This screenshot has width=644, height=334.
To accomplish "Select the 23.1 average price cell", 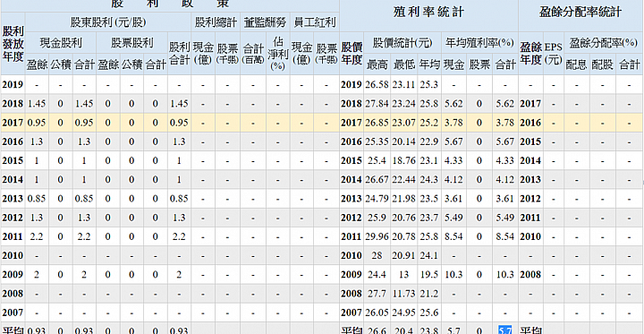I will 429,161.
